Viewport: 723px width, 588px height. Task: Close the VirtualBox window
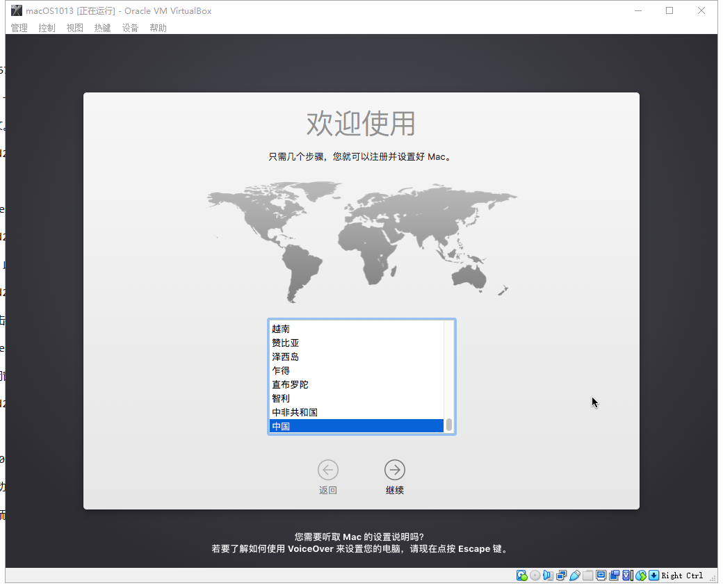point(701,10)
